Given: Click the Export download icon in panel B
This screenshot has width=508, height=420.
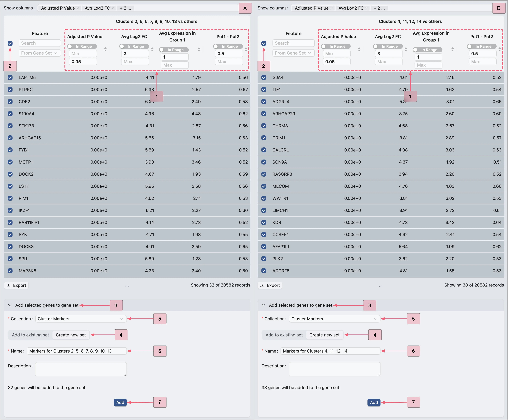Looking at the screenshot, I should [263, 285].
